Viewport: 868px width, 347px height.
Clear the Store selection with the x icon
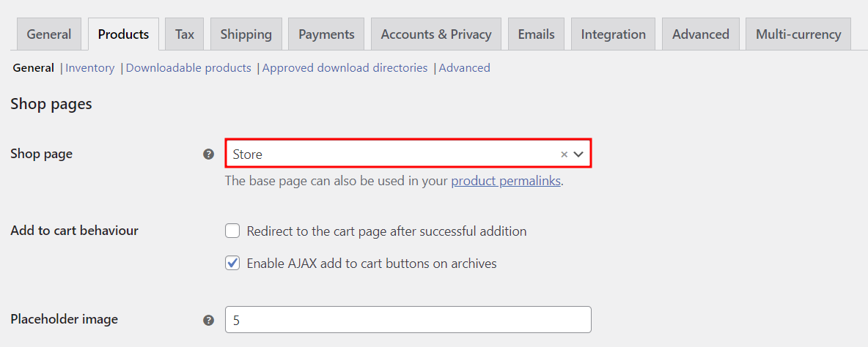point(564,154)
